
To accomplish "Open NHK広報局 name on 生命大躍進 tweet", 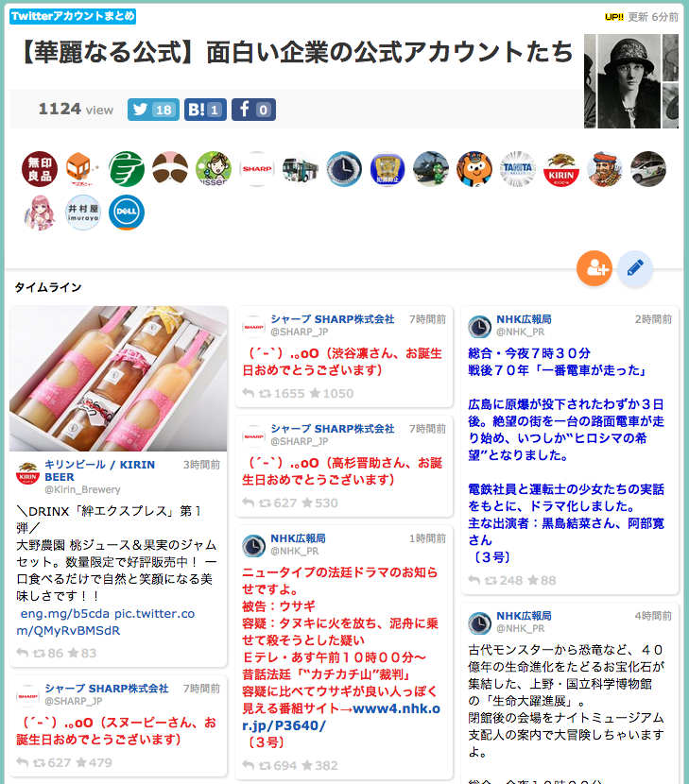I will tap(524, 616).
